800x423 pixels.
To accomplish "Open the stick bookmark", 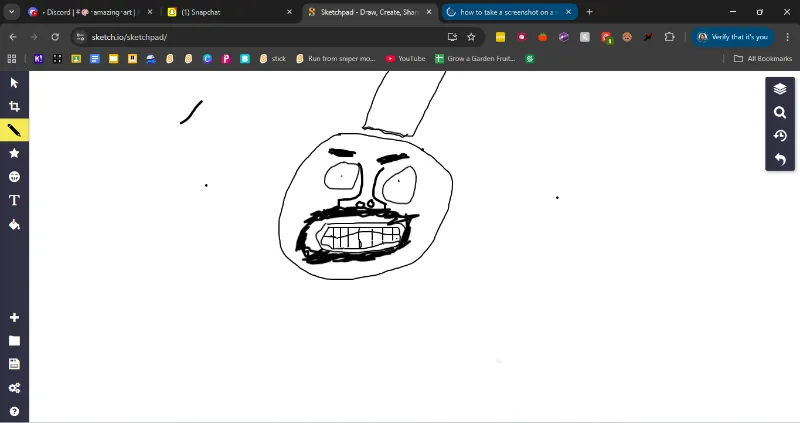I will (x=273, y=59).
